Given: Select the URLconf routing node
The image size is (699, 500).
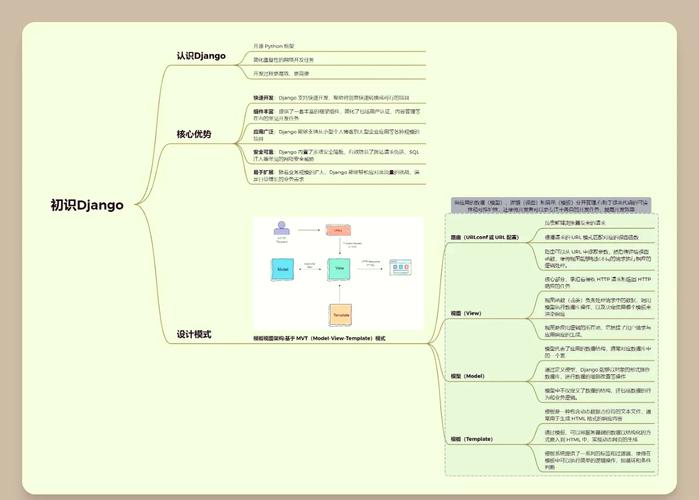Looking at the screenshot, I should (x=485, y=237).
